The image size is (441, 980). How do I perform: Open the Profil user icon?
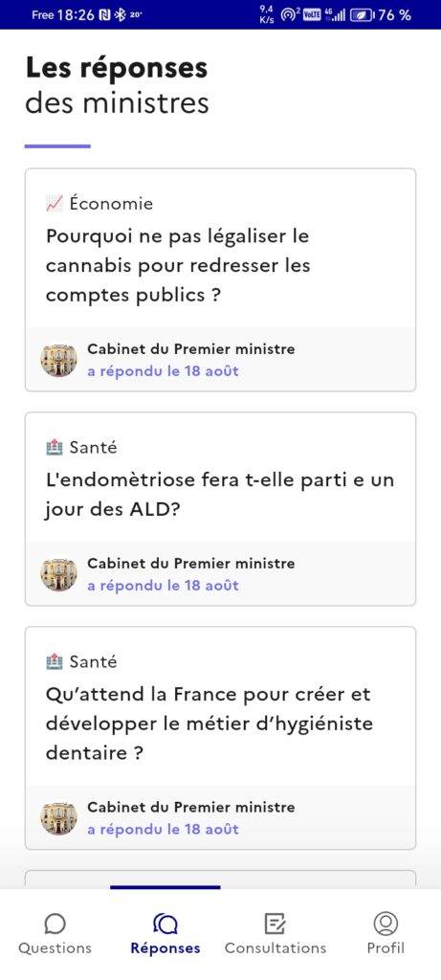[386, 924]
